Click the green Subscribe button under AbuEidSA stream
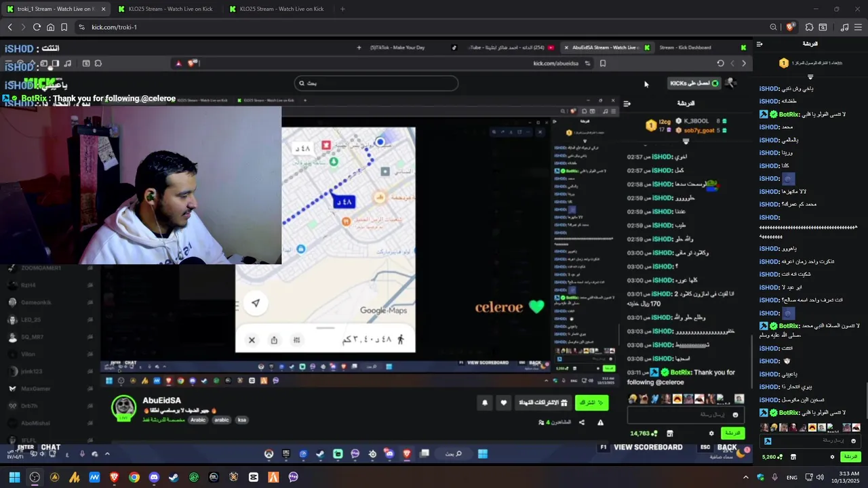The width and height of the screenshot is (868, 488). click(591, 403)
